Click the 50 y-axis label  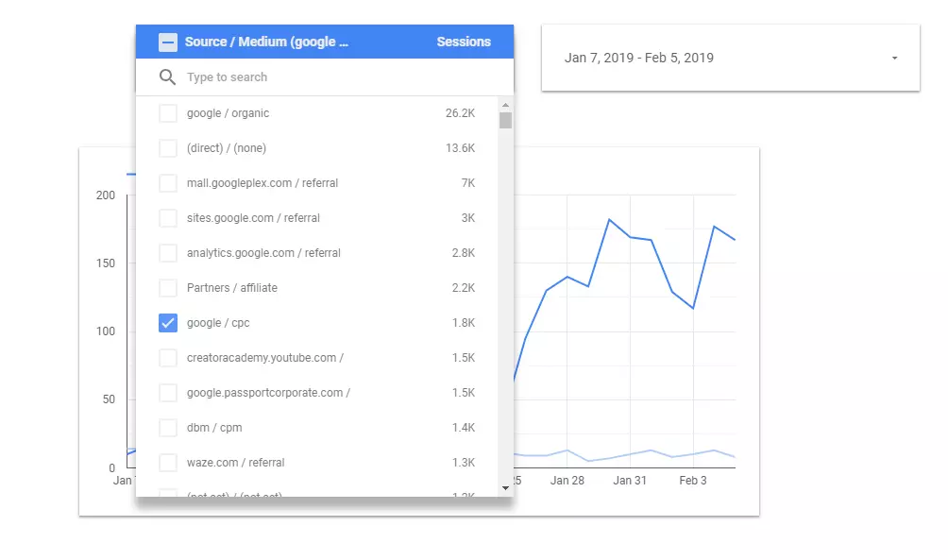[x=109, y=399]
